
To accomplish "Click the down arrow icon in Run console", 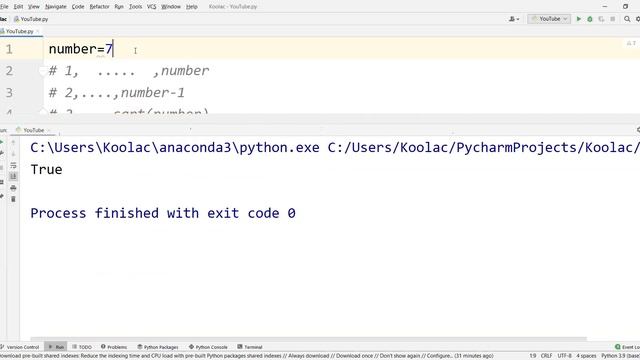I will (x=13, y=154).
